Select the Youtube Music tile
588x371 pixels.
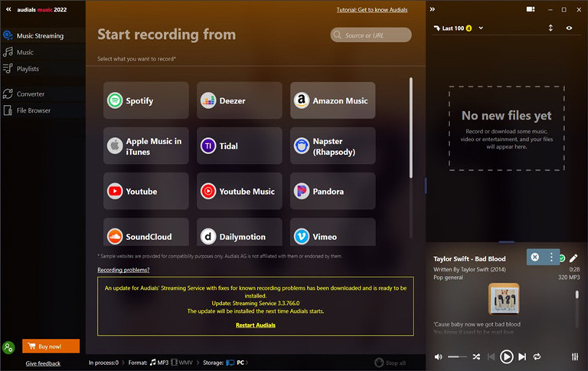[239, 191]
